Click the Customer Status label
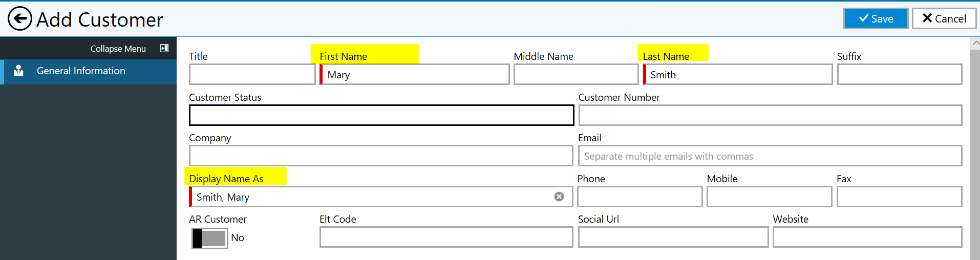 coord(225,97)
